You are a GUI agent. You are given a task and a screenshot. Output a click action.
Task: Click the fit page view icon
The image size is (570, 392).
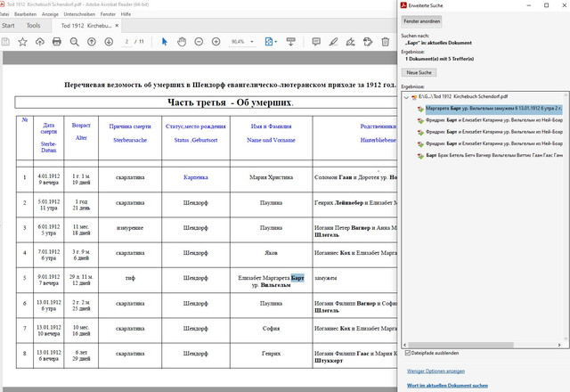(x=269, y=42)
